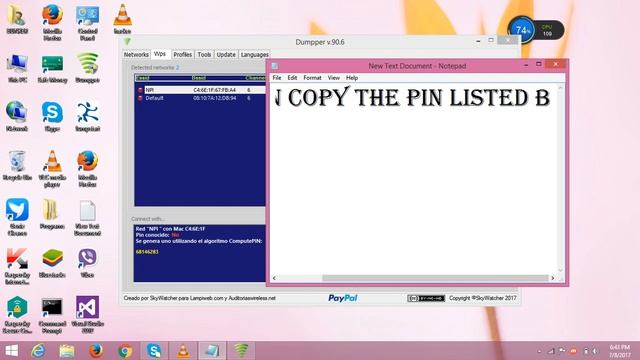Click the green Dumpper icon in its title bar
Screen dimensions: 640x360
(127, 42)
